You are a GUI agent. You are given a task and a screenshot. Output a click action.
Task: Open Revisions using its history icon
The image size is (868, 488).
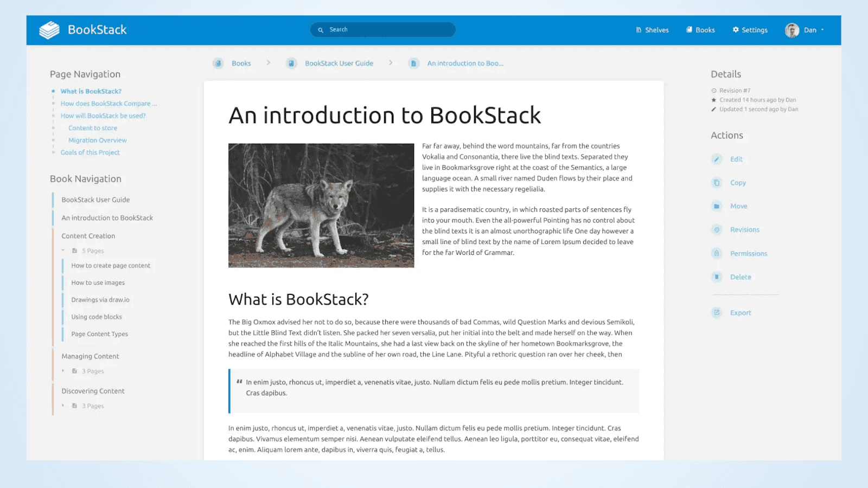[717, 229]
